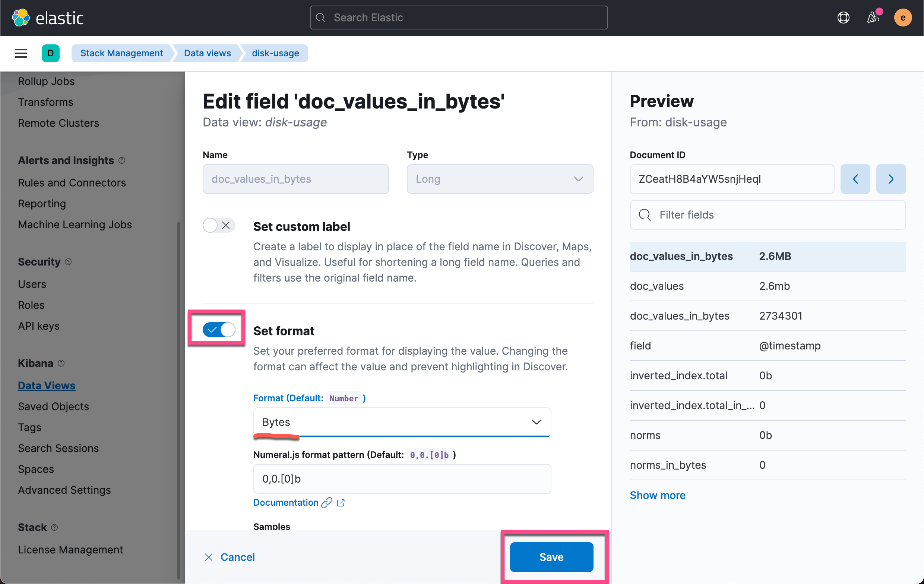The height and width of the screenshot is (584, 924).
Task: Open the what's new party-popper notifications icon
Action: coord(874,17)
